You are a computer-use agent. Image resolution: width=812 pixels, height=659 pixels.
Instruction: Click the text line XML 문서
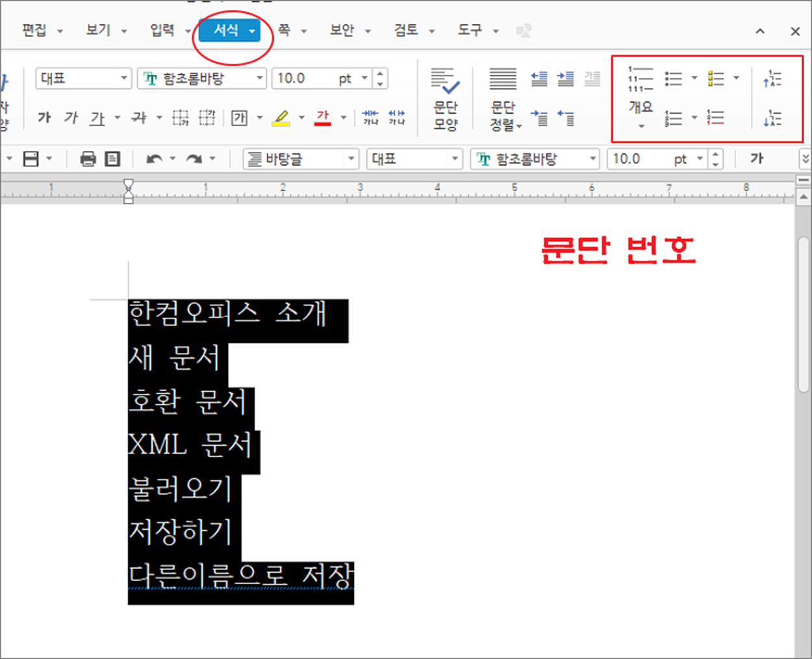point(190,445)
